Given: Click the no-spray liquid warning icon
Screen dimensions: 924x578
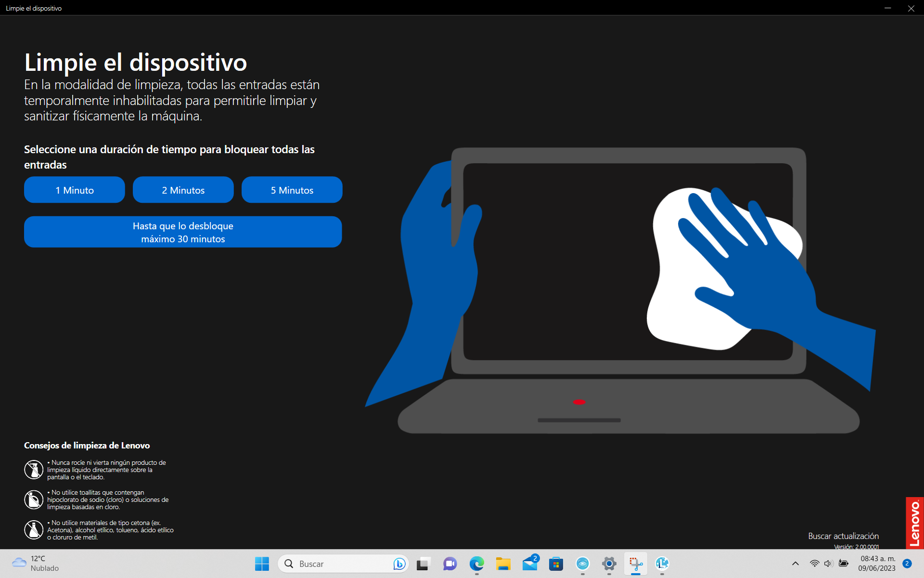Looking at the screenshot, I should tap(34, 470).
